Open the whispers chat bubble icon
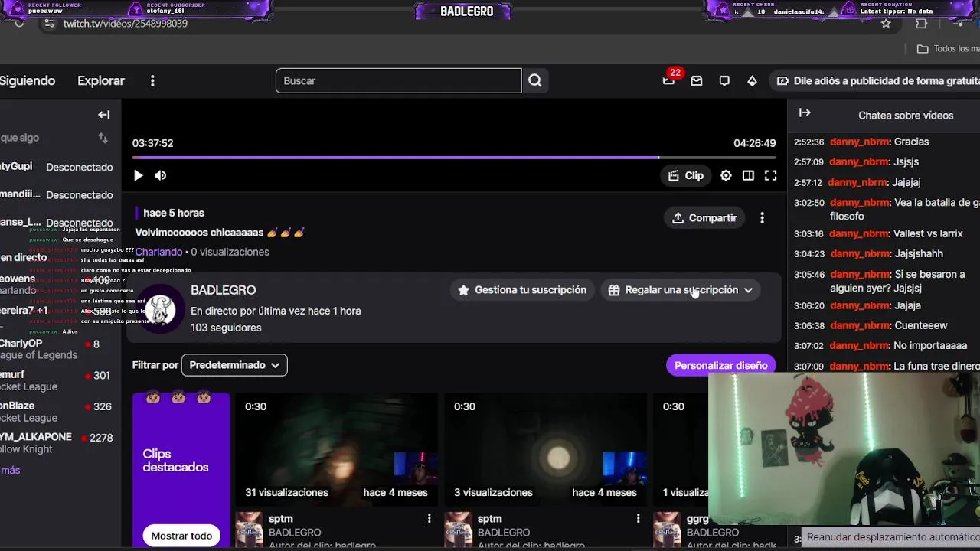This screenshot has height=551, width=980. [724, 80]
